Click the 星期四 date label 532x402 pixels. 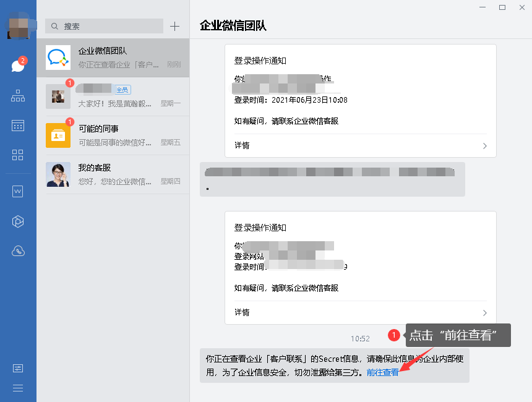click(170, 181)
